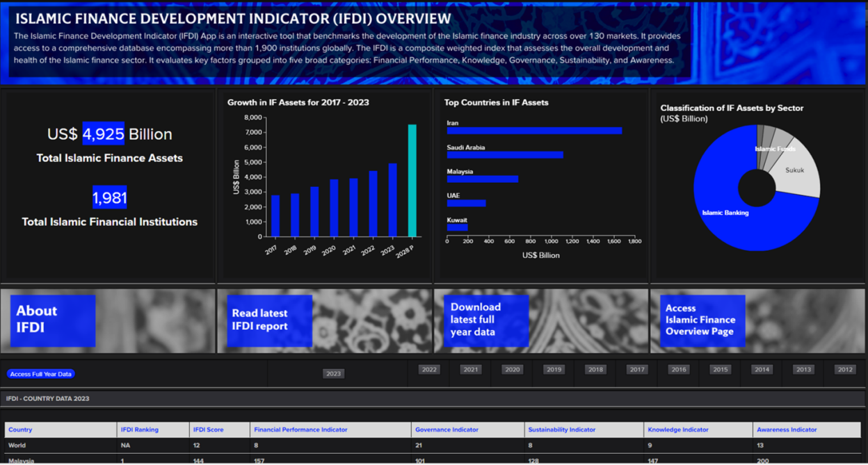Choose the 2012 year filter

(x=844, y=369)
